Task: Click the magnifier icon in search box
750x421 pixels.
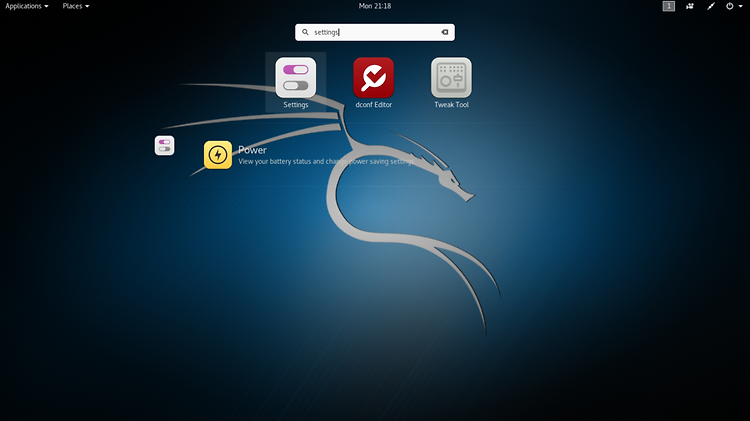Action: [x=305, y=32]
